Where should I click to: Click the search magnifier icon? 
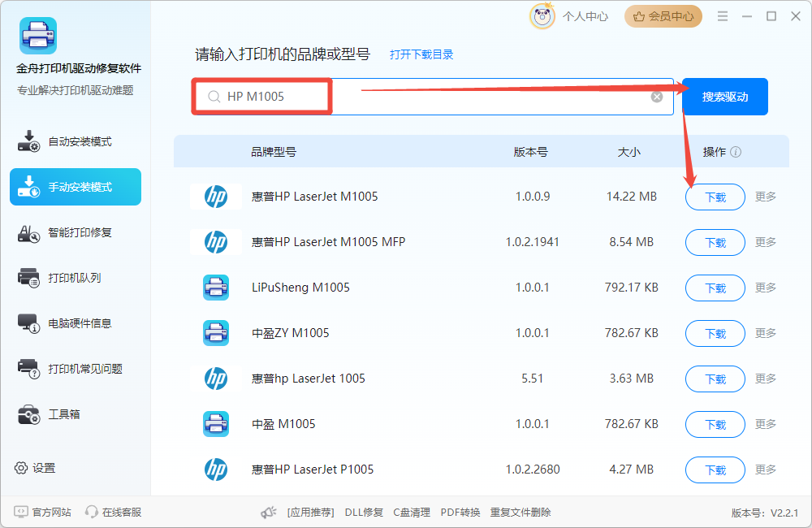(x=214, y=97)
